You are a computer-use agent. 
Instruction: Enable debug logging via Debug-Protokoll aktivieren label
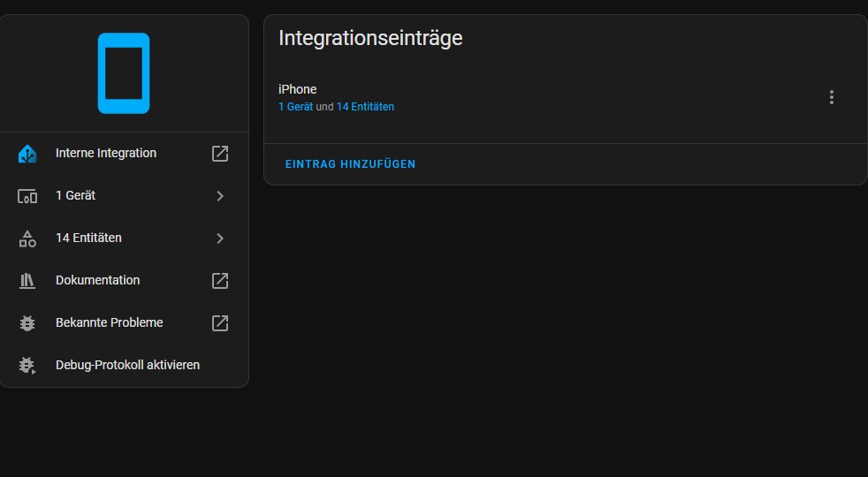point(127,365)
